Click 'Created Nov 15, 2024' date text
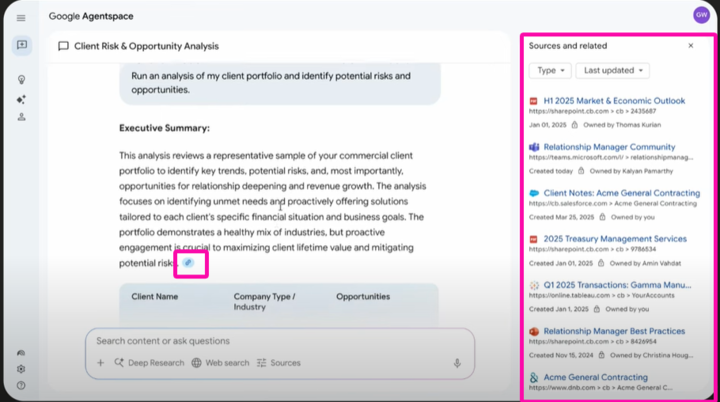The image size is (720, 402). [561, 355]
